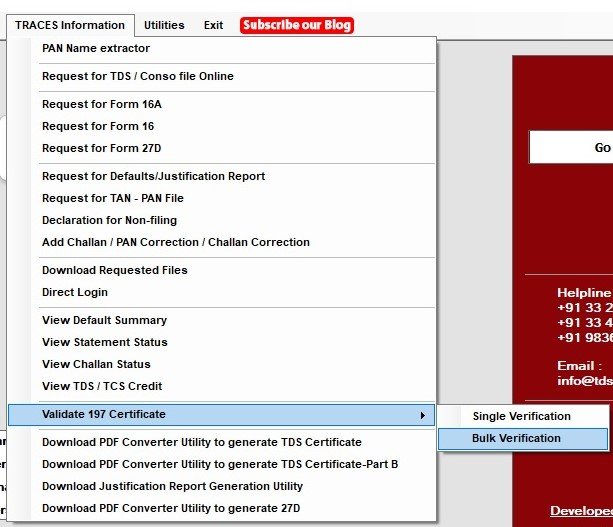Click the white Go button in red panel

(x=571, y=147)
